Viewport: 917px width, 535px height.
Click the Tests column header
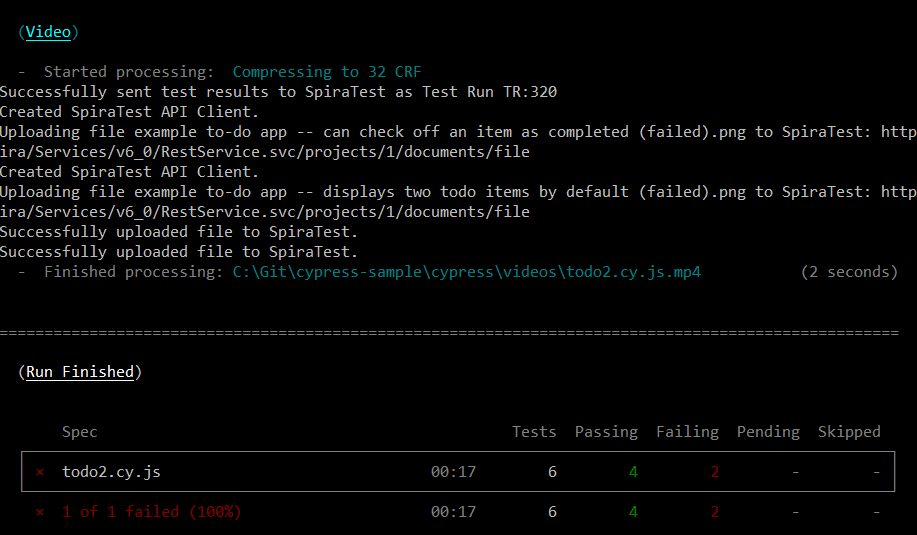click(534, 432)
